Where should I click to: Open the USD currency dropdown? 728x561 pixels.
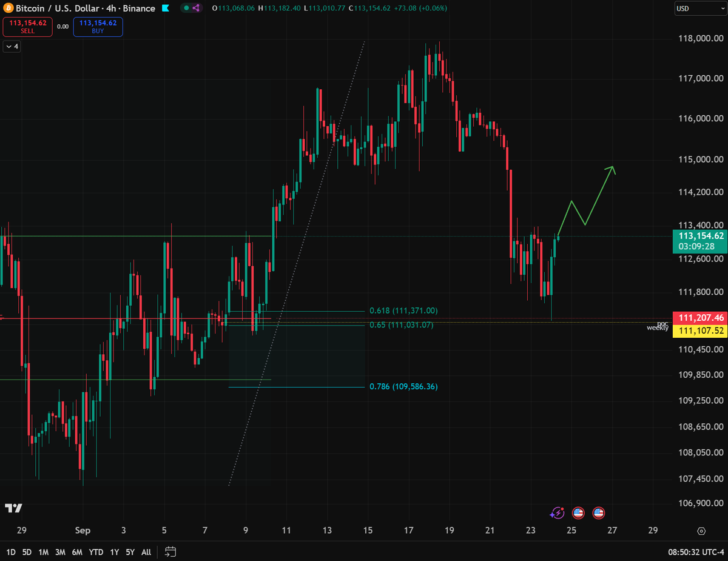pyautogui.click(x=699, y=8)
